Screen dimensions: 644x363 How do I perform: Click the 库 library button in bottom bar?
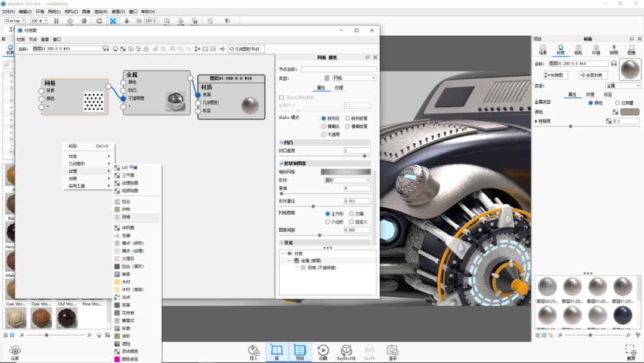[x=277, y=352]
